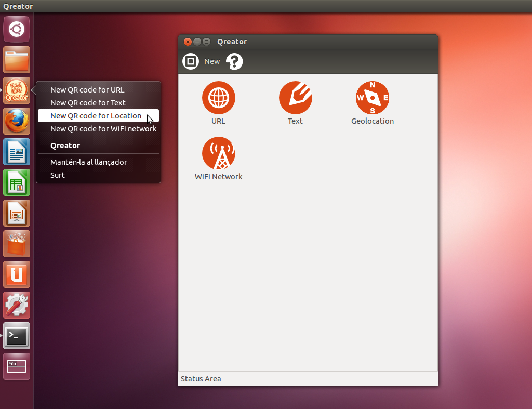Open Ubuntu Software Center shopping bag icon
The image size is (532, 409).
[x=17, y=244]
